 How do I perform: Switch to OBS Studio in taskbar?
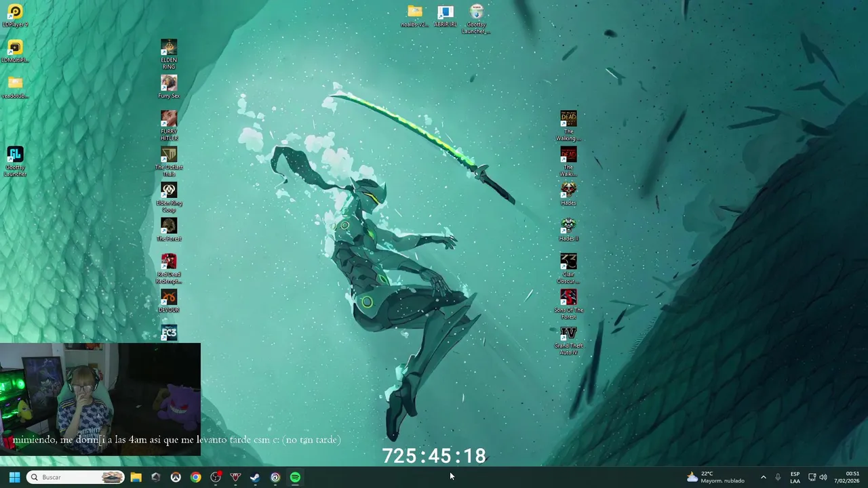(216, 477)
